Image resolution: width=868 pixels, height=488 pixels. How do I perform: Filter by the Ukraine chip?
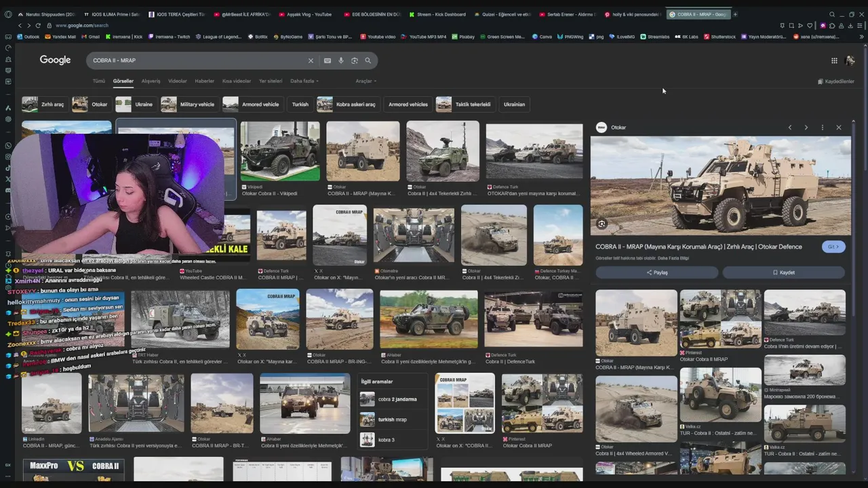[136, 104]
